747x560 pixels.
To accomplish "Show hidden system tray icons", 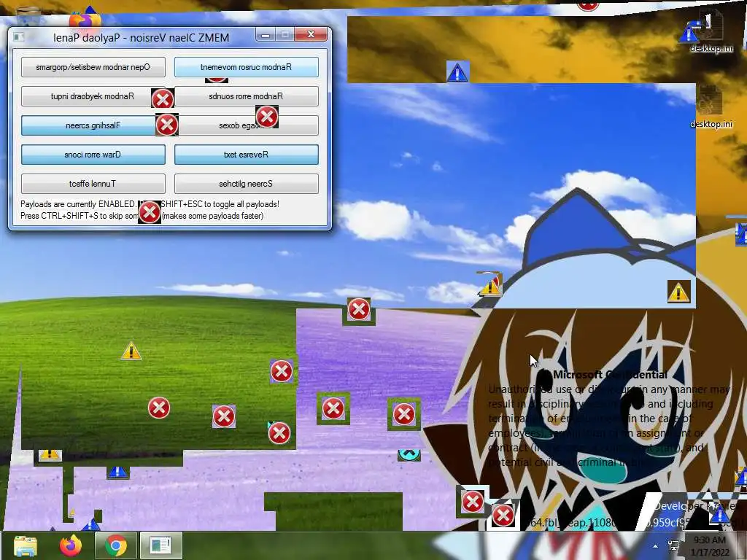I will coord(656,546).
